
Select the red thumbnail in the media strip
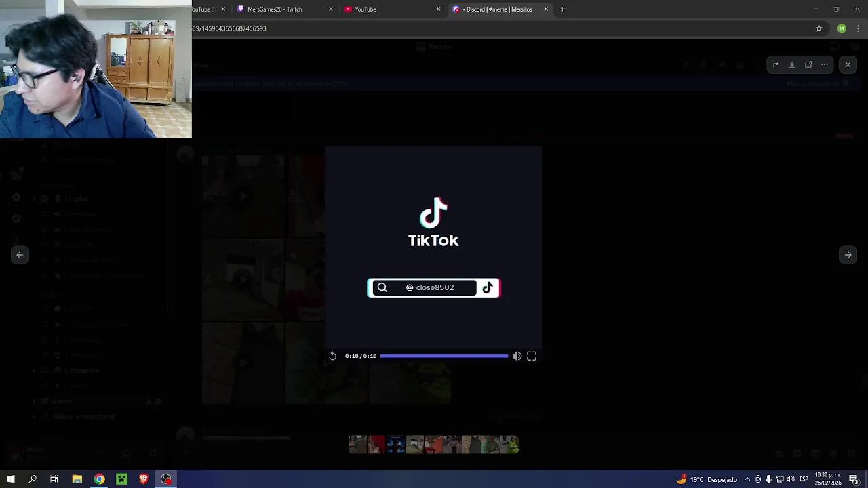[x=376, y=445]
